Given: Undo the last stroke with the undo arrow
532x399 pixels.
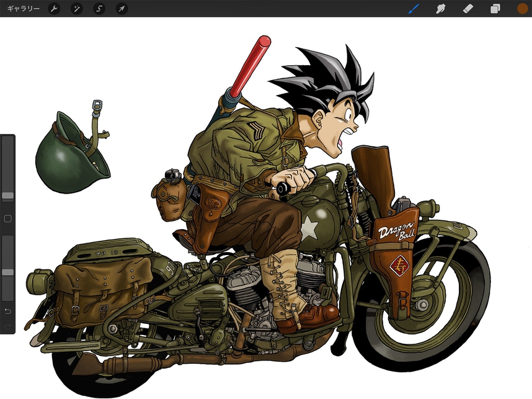Looking at the screenshot, I should pyautogui.click(x=7, y=310).
